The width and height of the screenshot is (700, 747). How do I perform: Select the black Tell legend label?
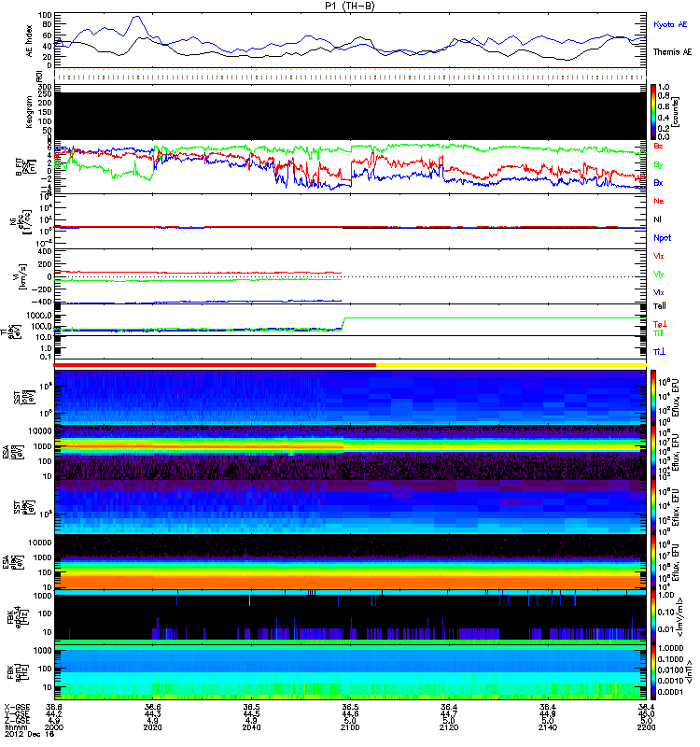pos(660,306)
